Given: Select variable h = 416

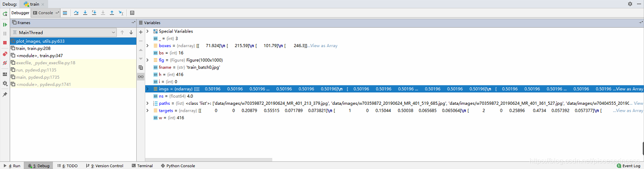Looking at the screenshot, I should (394, 74).
